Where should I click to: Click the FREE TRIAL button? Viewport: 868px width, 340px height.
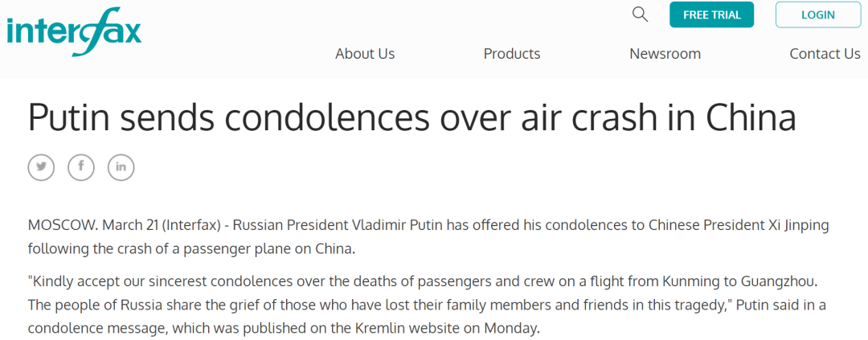click(x=712, y=15)
